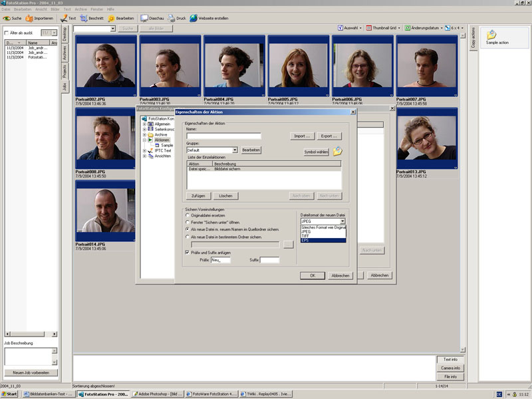This screenshot has width=532, height=399.
Task: Click Neuen Job vorbereiten button
Action: (x=31, y=372)
